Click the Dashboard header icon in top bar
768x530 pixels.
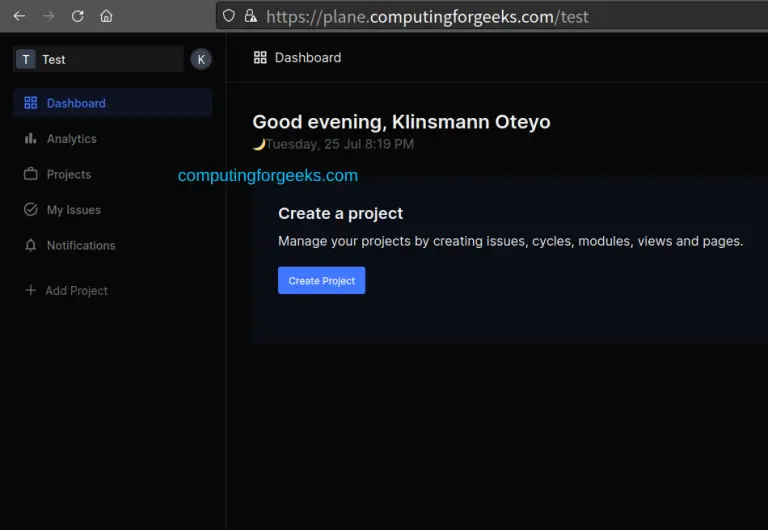tap(260, 58)
